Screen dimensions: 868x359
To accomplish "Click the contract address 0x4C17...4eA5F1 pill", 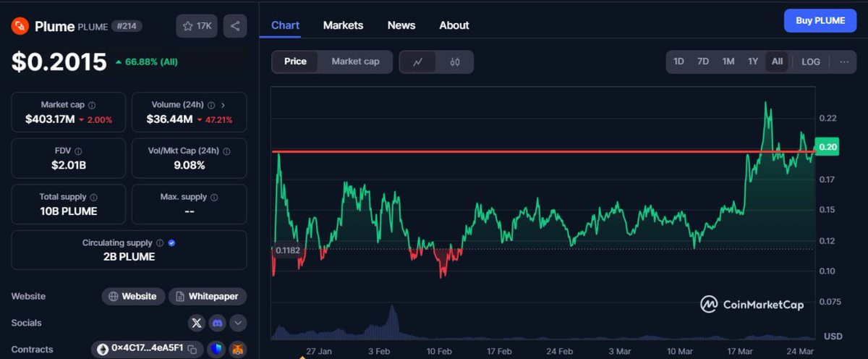I will pyautogui.click(x=148, y=350).
